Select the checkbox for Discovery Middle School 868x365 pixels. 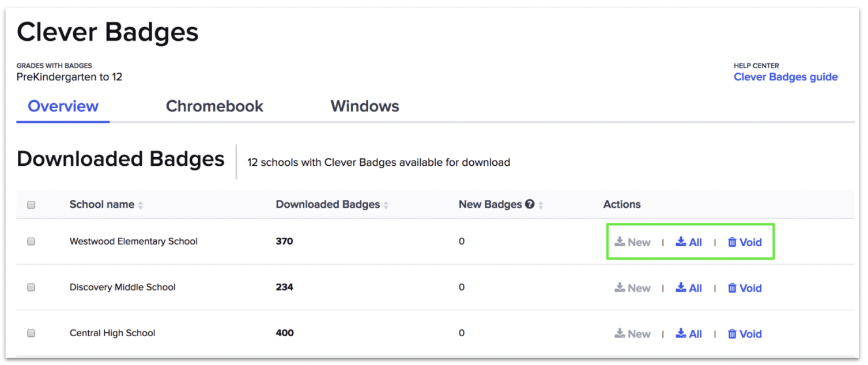(31, 288)
